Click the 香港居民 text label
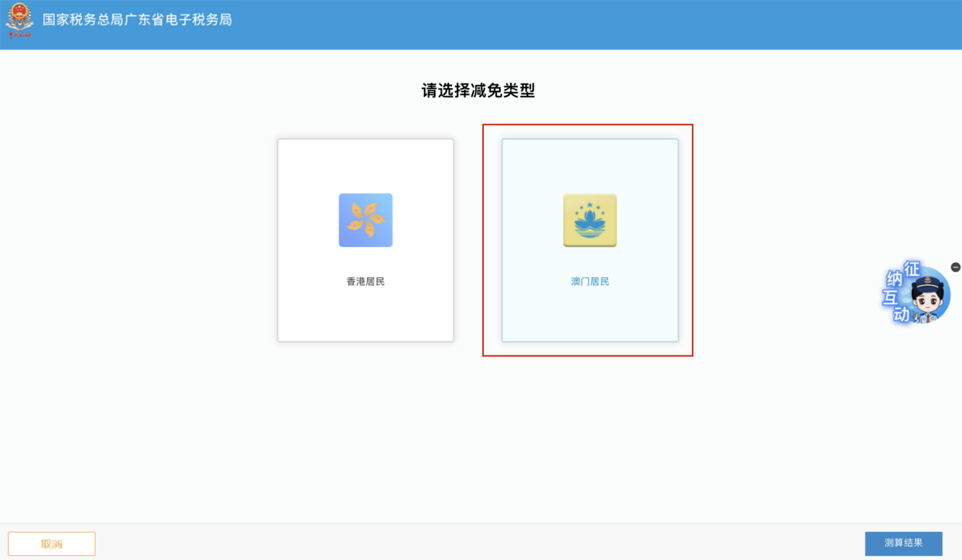The width and height of the screenshot is (962, 560). point(365,282)
